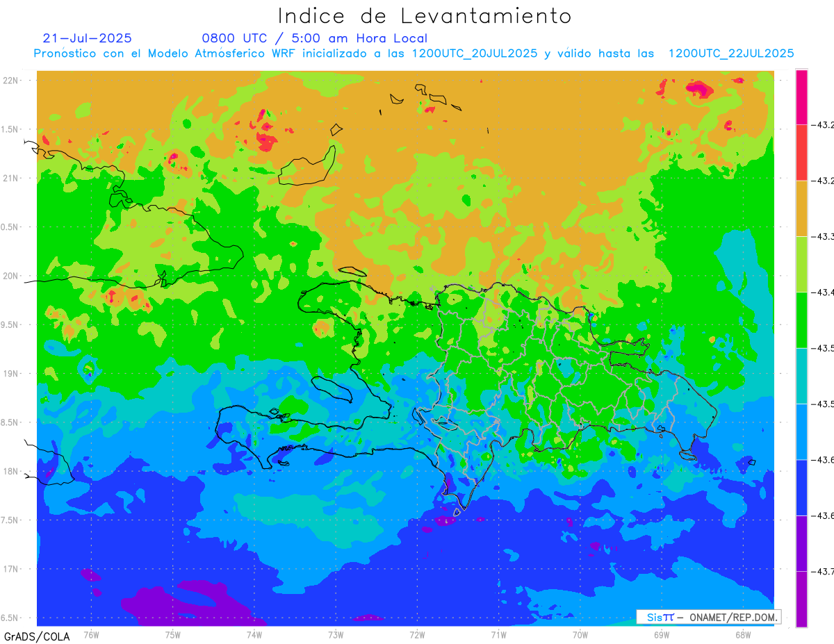Click the '-43.7' legend value
This screenshot has width=834, height=644.
(824, 571)
